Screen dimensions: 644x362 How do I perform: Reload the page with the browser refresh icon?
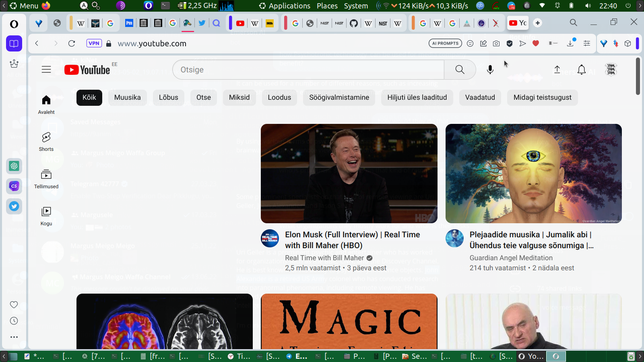72,43
